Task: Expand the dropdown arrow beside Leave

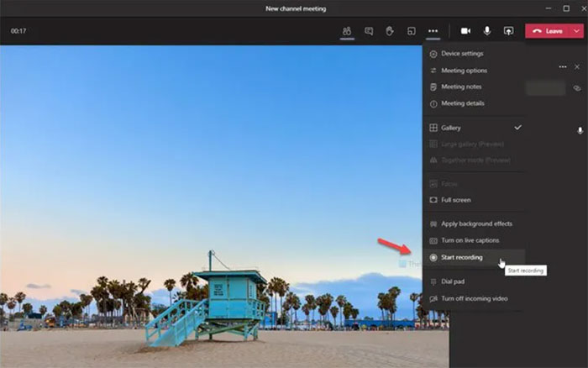Action: point(576,31)
